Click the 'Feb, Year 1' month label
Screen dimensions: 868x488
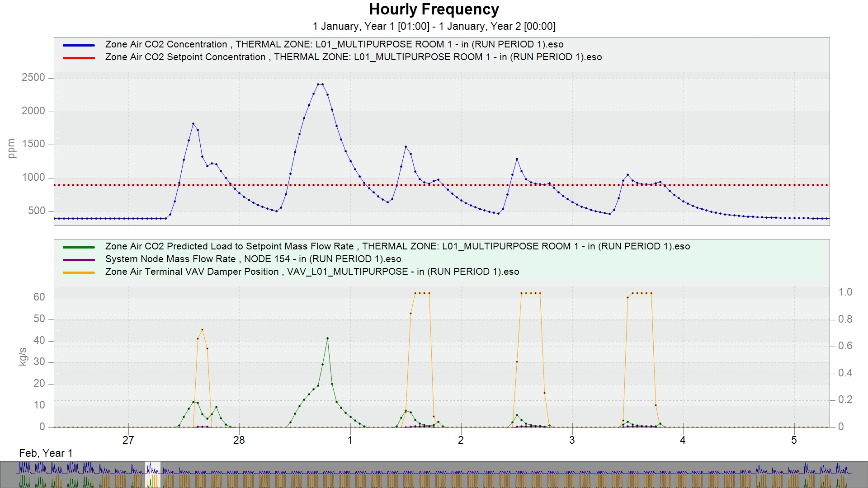[x=46, y=453]
